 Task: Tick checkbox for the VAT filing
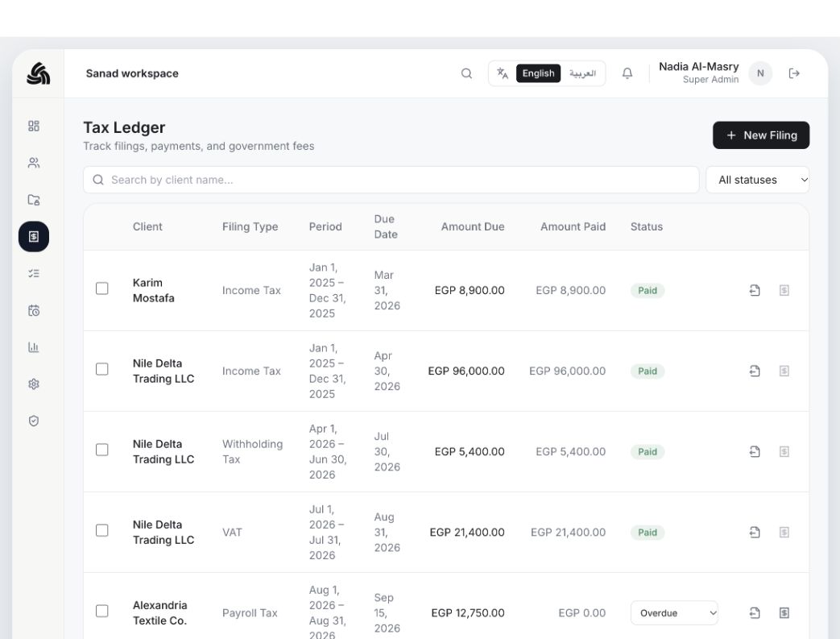(x=101, y=531)
